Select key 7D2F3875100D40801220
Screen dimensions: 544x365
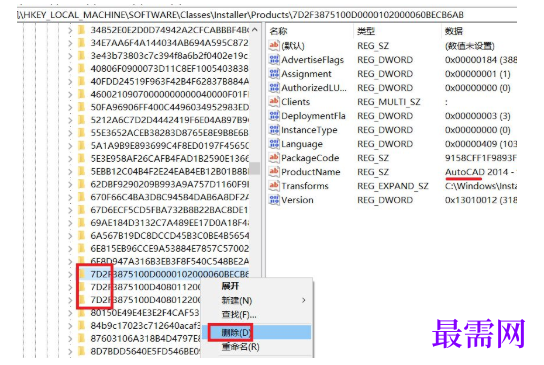[145, 300]
